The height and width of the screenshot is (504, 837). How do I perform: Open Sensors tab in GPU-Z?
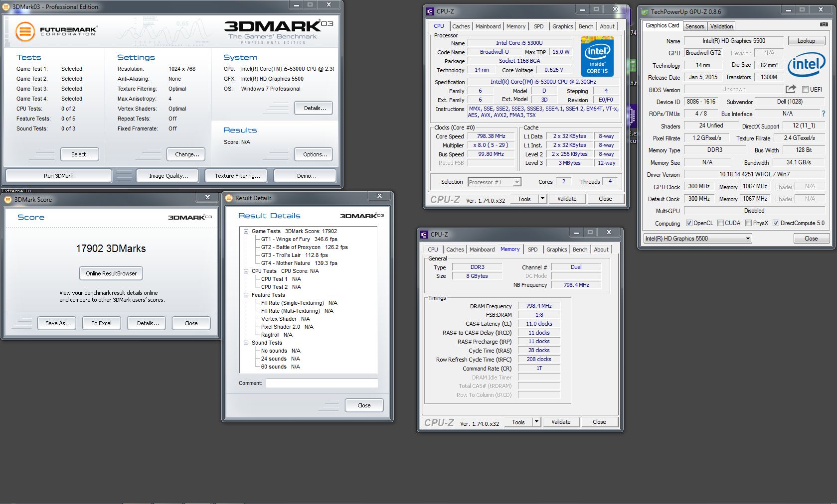click(694, 26)
